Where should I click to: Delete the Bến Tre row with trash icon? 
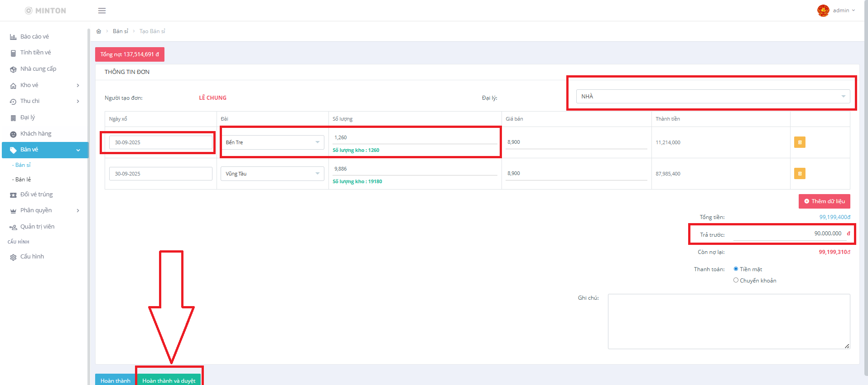tap(800, 142)
